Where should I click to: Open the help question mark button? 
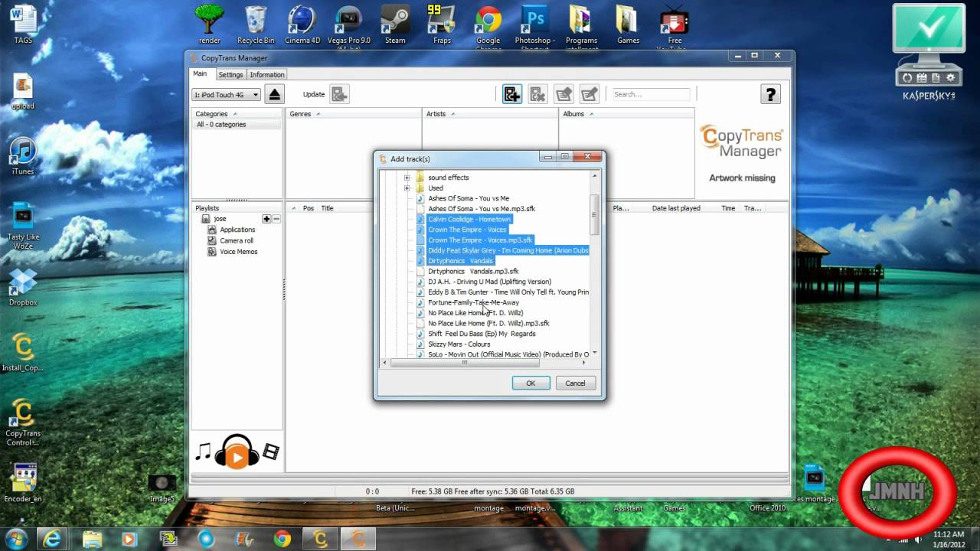(770, 94)
